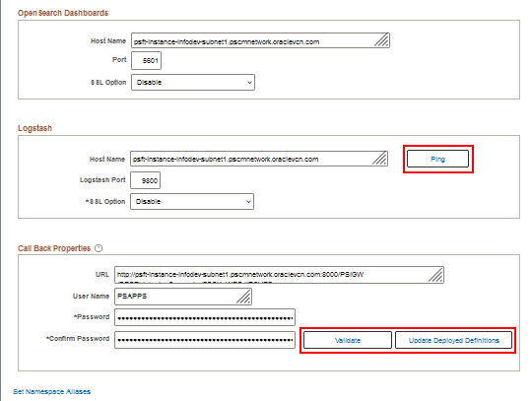Select the URL label in Call Back Properties

pyautogui.click(x=102, y=275)
